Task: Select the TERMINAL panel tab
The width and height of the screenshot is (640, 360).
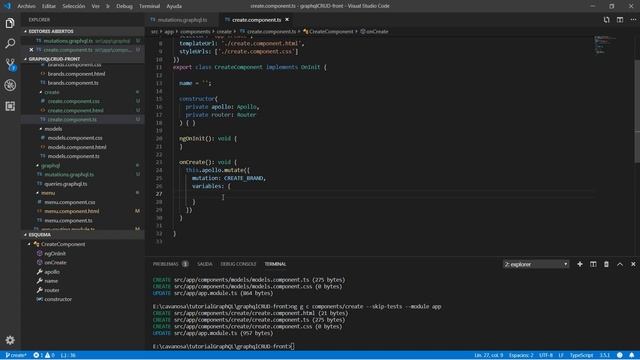Action: 275,264
